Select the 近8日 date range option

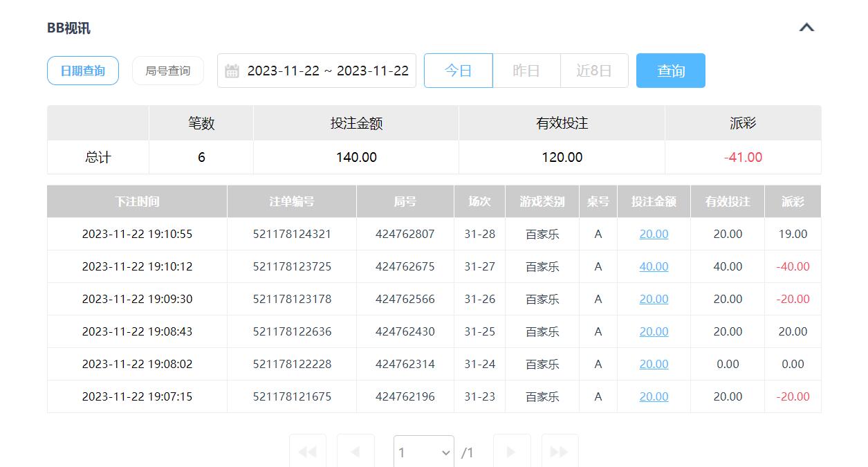[594, 71]
